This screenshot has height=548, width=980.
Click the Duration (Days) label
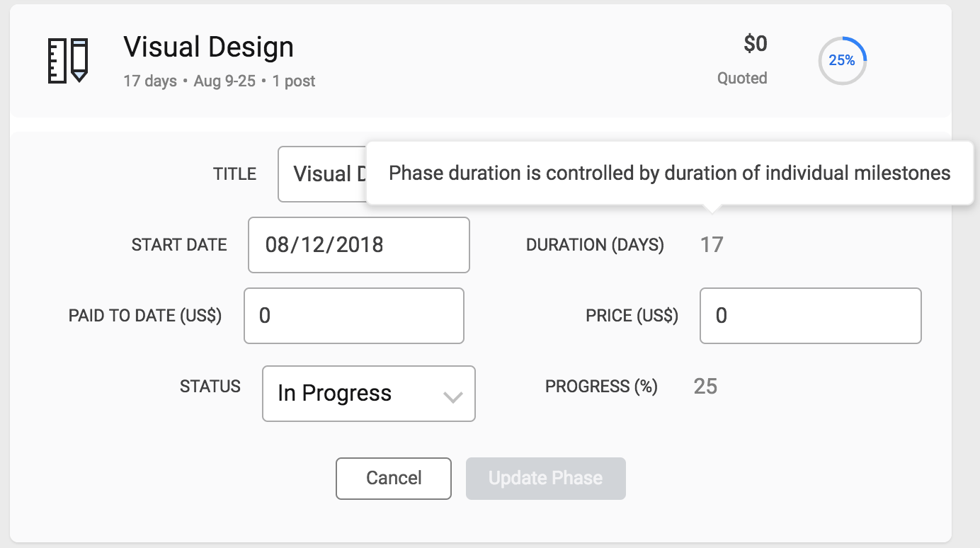point(595,245)
